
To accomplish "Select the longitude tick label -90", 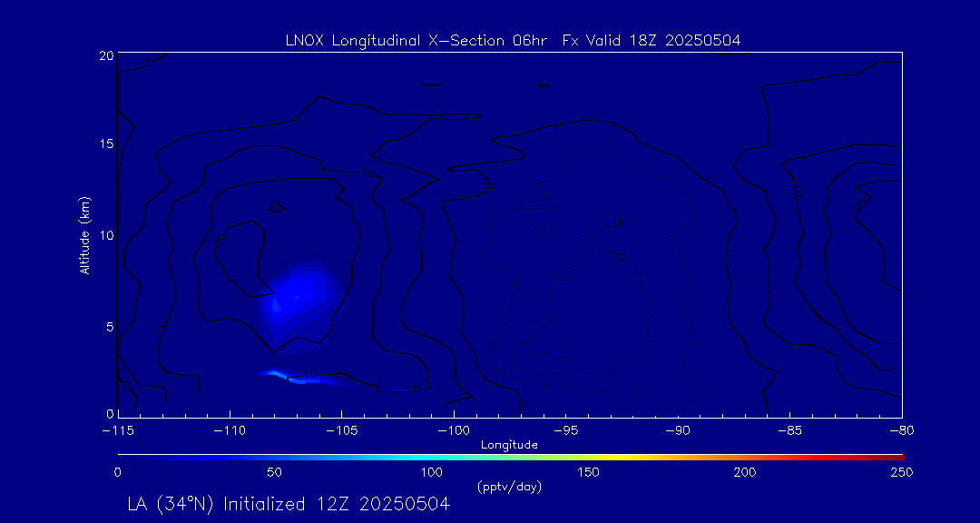I will 678,430.
